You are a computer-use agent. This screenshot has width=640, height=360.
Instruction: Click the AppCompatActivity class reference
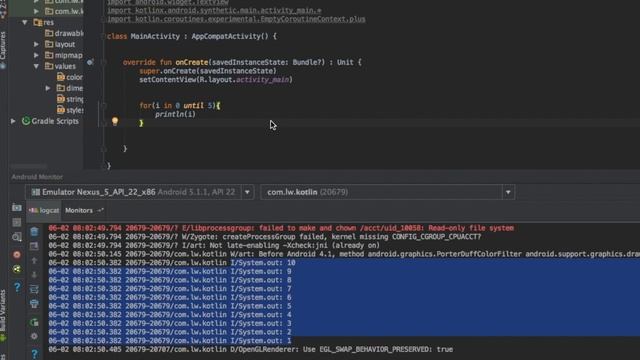click(226, 36)
